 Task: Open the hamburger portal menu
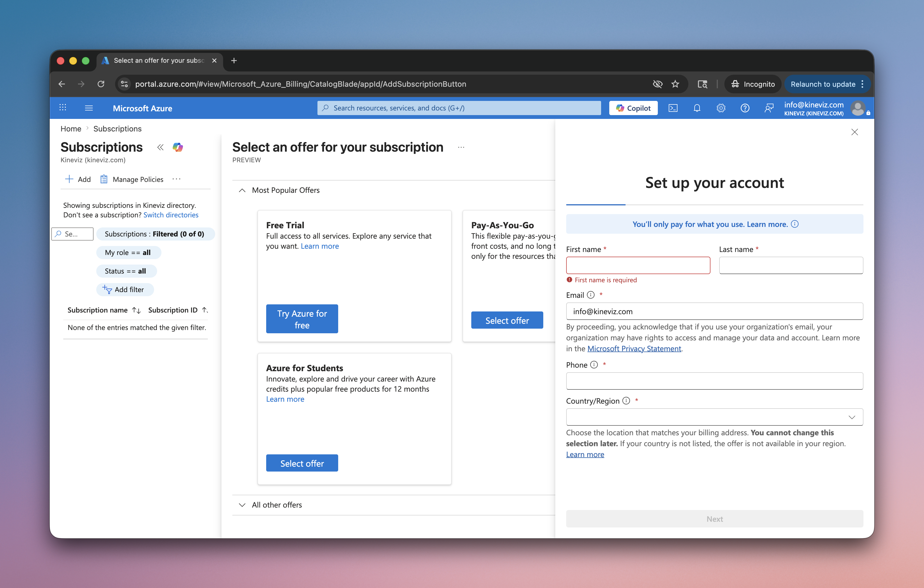(89, 108)
